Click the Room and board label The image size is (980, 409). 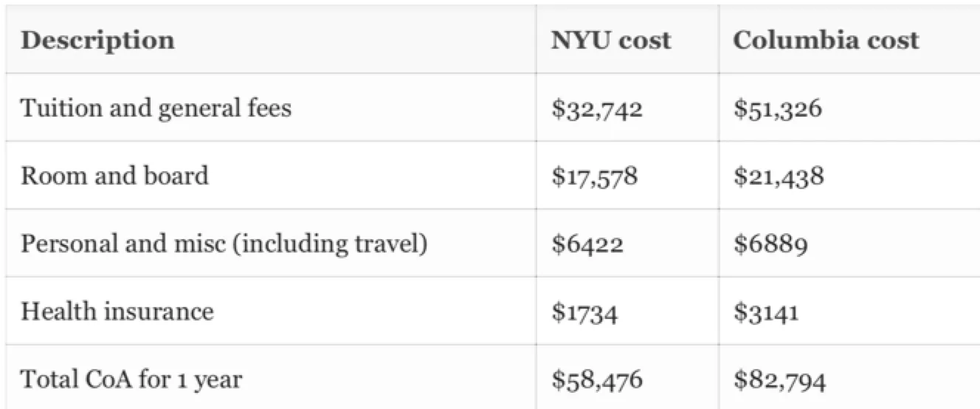(114, 176)
